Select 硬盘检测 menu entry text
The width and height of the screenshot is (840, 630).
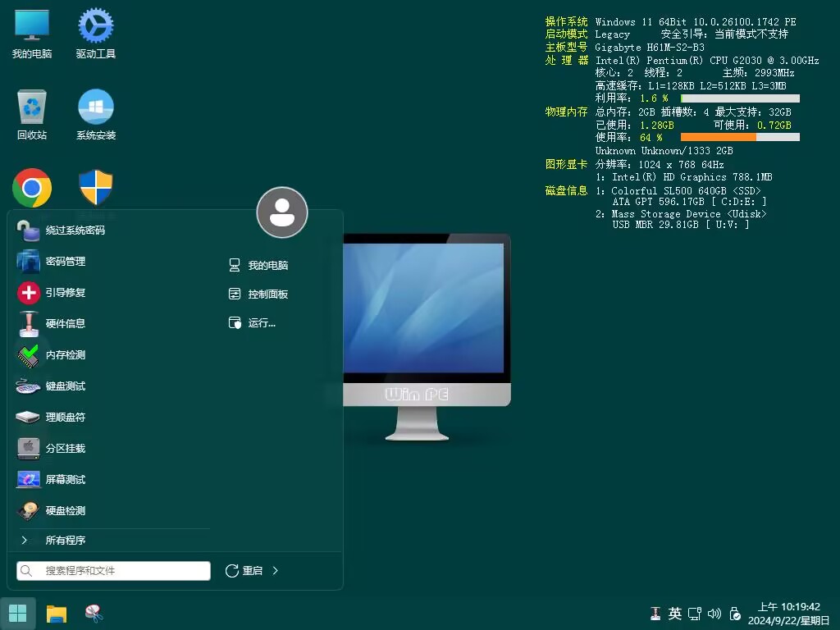tap(66, 510)
